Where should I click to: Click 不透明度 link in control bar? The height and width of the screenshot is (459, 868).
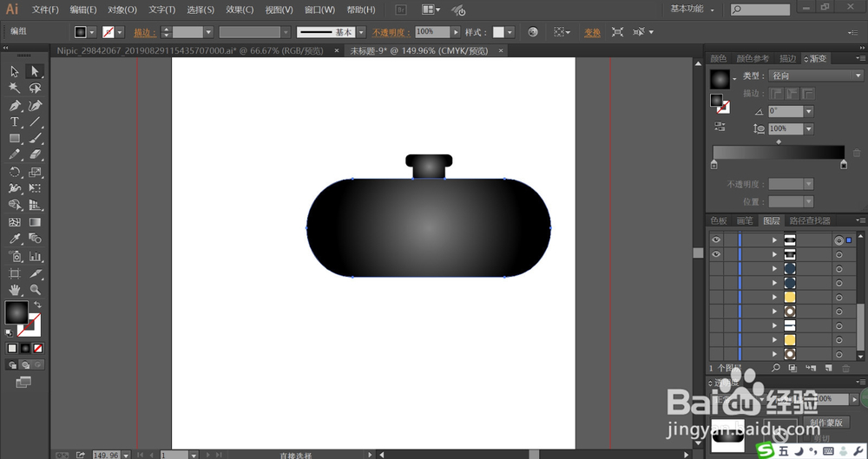[391, 33]
